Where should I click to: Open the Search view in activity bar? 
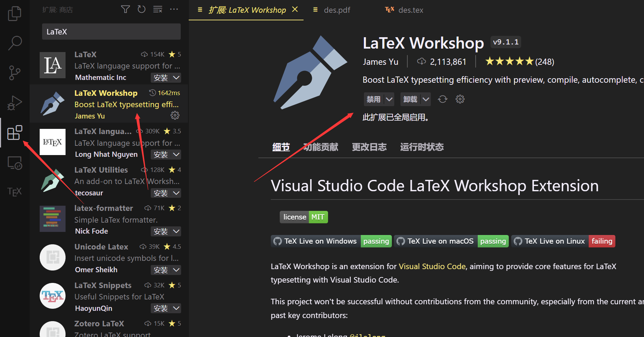coord(14,43)
